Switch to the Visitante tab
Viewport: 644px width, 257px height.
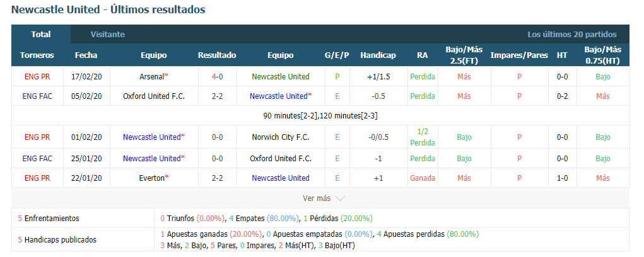pyautogui.click(x=108, y=35)
